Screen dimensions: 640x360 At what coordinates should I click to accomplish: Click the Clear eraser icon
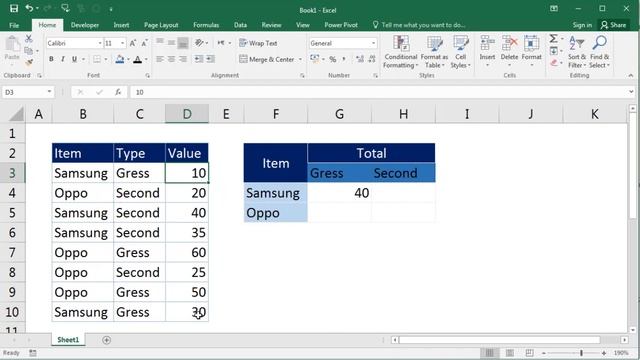coord(553,62)
